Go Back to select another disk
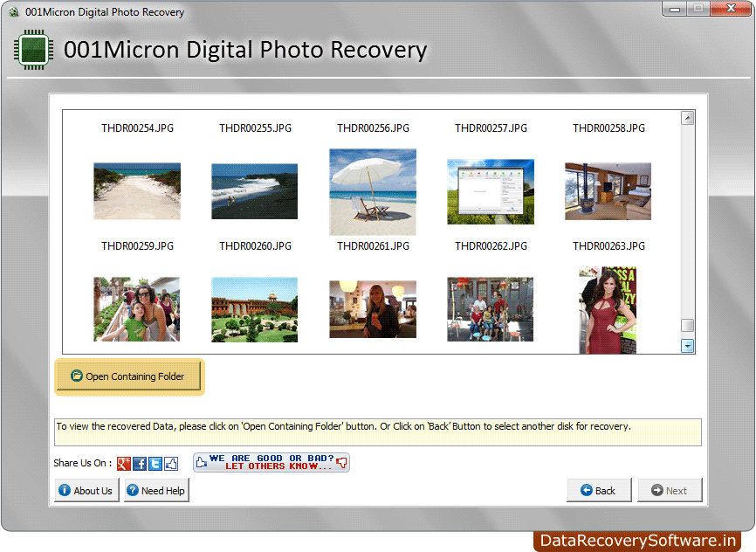Image resolution: width=756 pixels, height=552 pixels. tap(599, 490)
